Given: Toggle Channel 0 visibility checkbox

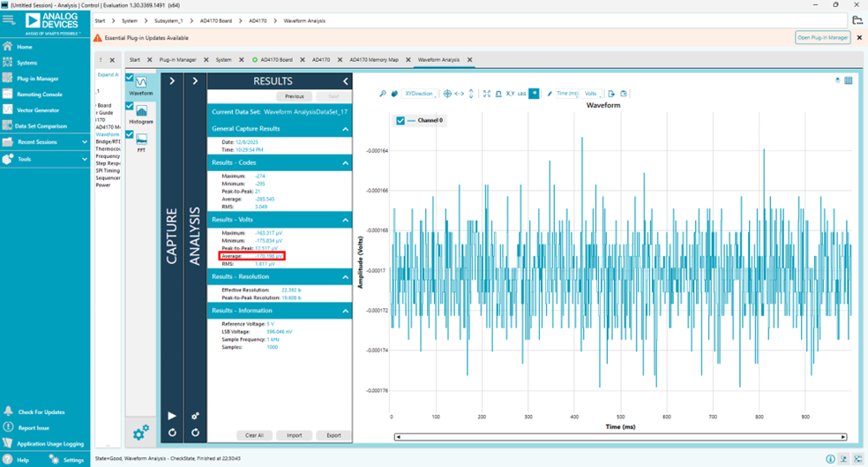Looking at the screenshot, I should click(x=400, y=121).
